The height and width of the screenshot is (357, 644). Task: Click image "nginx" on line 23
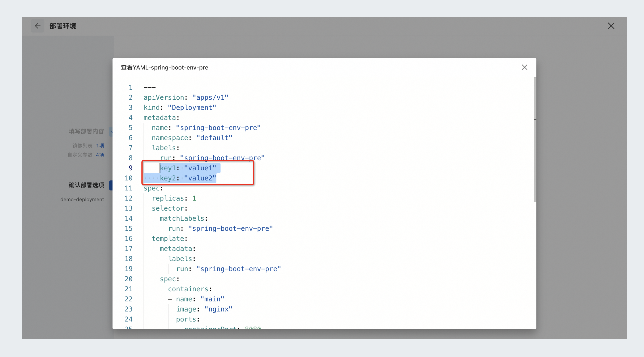point(204,309)
